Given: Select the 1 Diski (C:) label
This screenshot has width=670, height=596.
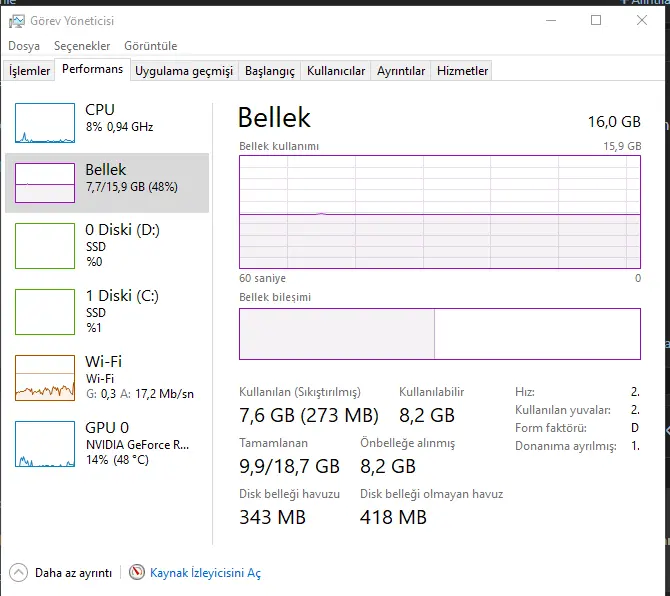Looking at the screenshot, I should 122,296.
